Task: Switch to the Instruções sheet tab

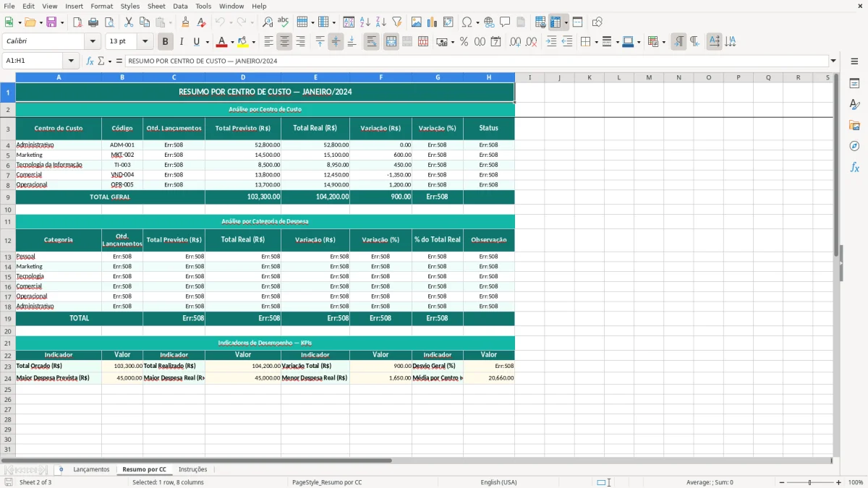Action: point(193,469)
